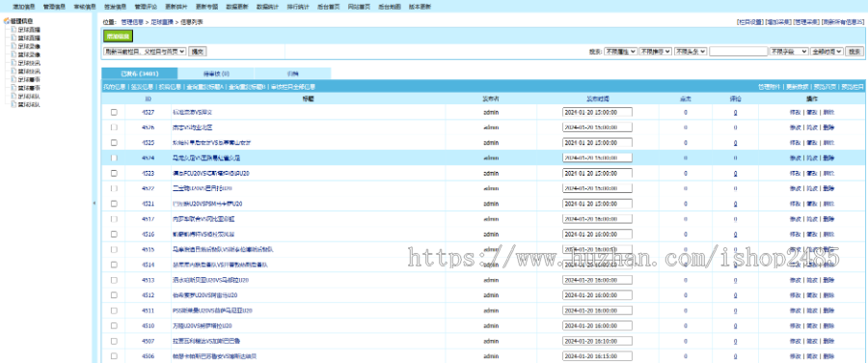868x363 pixels.
Task: Click the 预览栏目 link
Action: point(853,87)
